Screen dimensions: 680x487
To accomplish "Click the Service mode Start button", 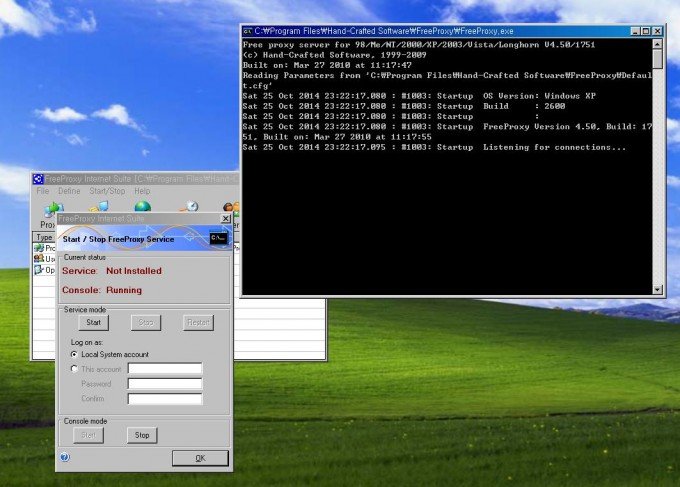I will (x=94, y=323).
